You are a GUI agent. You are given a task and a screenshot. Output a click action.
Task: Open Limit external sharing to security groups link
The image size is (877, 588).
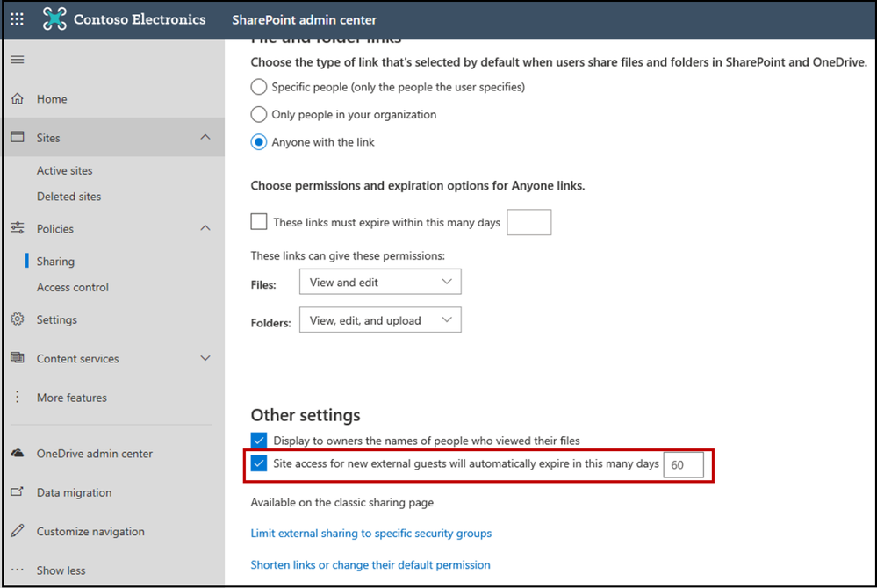coord(370,533)
